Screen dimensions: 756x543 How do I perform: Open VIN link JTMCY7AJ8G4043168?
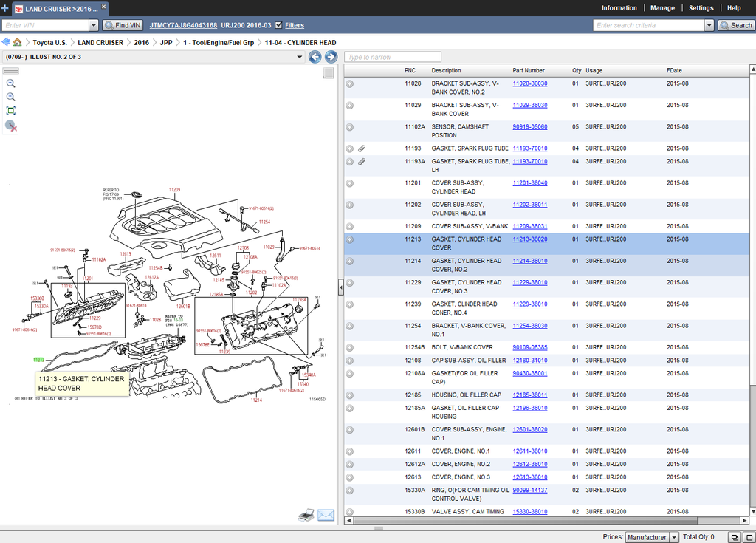coord(183,25)
